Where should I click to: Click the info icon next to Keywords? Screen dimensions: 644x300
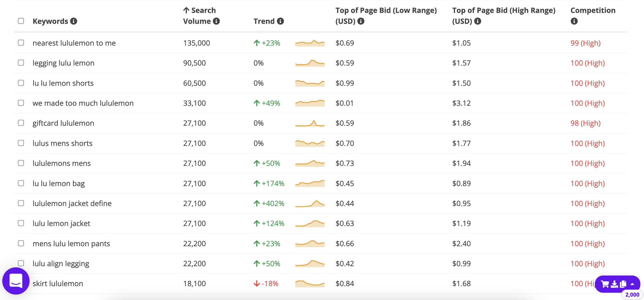point(74,21)
